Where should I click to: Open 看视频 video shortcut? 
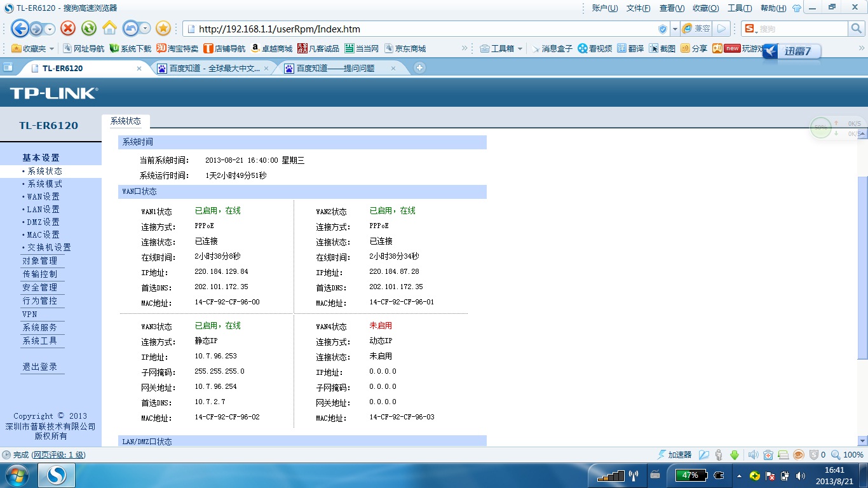click(595, 48)
